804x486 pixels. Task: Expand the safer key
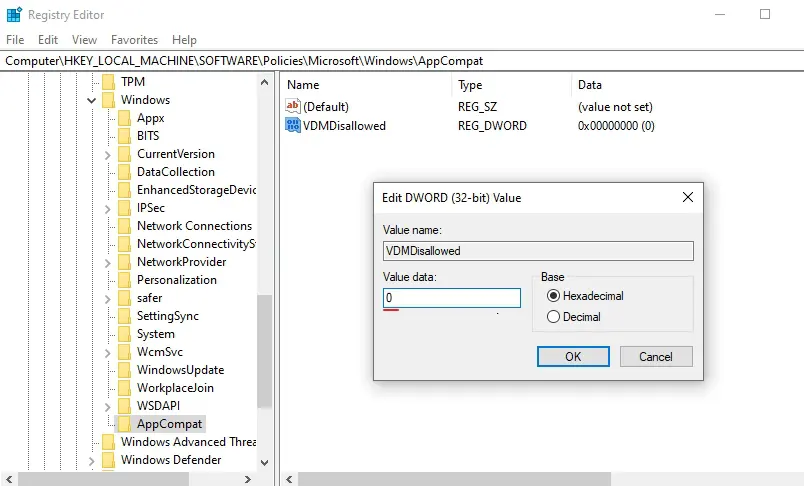pos(108,298)
